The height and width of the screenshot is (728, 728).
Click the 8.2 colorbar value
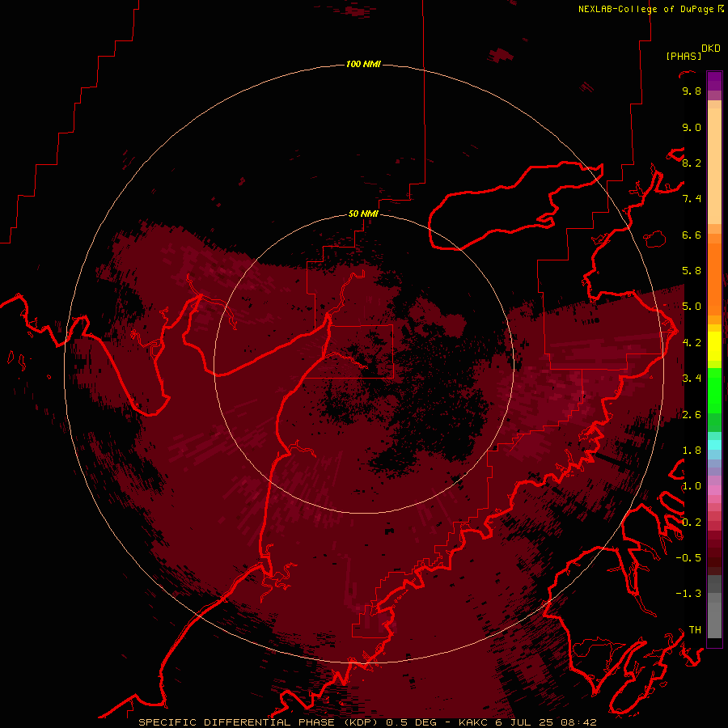[x=692, y=163]
